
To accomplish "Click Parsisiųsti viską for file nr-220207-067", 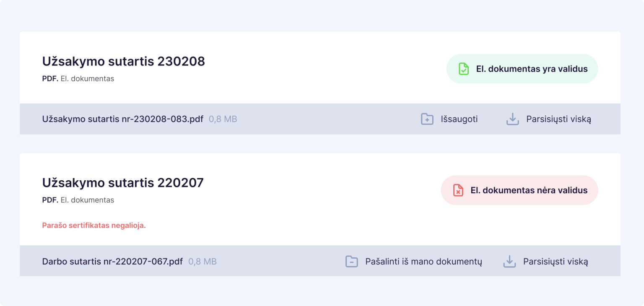I will point(556,262).
